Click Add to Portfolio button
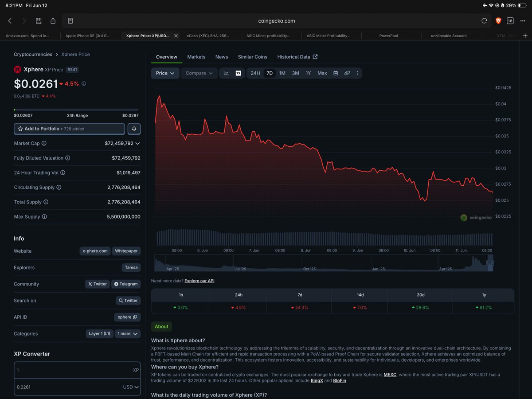Image resolution: width=532 pixels, height=399 pixels. click(x=69, y=129)
